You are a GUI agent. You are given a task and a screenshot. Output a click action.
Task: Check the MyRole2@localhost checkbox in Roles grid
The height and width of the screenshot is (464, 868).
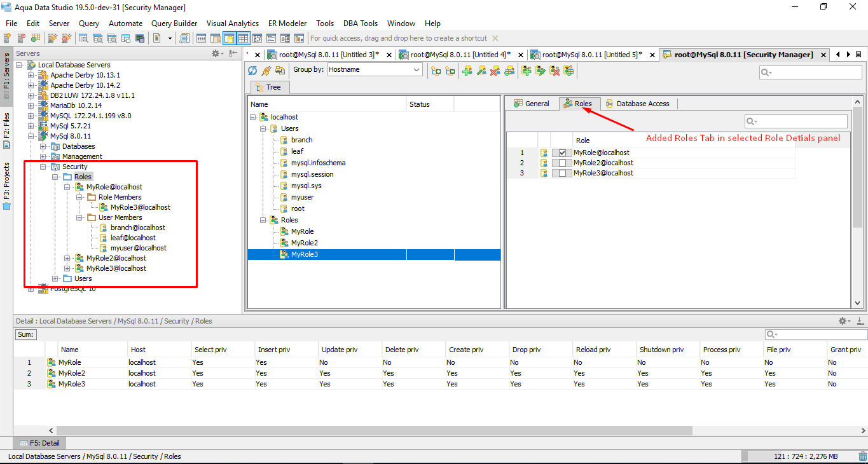pos(562,163)
